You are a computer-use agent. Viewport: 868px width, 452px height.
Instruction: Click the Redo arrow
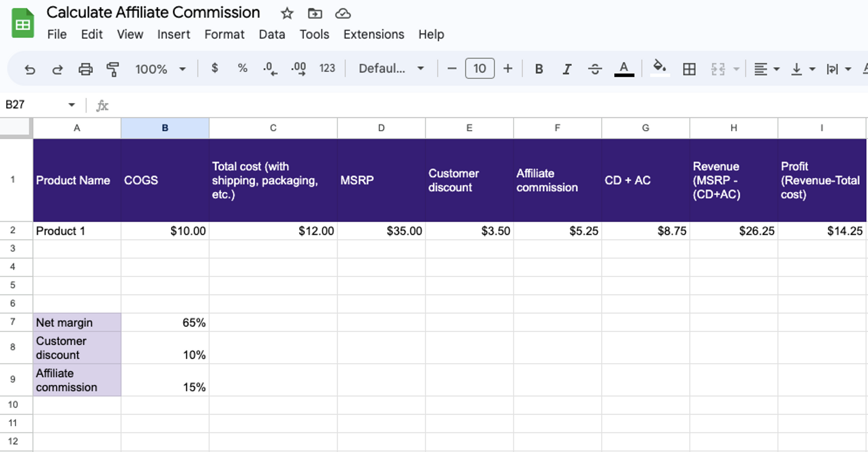[x=57, y=69]
